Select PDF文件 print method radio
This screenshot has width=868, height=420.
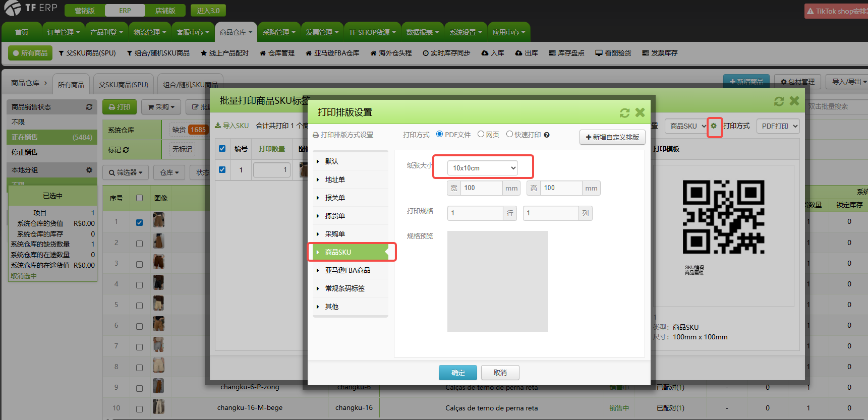[x=440, y=134]
